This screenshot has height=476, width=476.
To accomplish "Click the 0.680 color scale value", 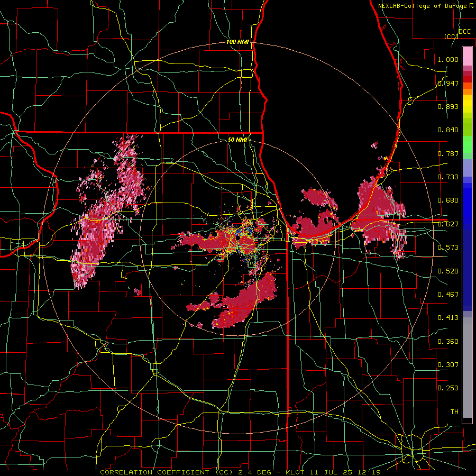I will click(x=448, y=200).
